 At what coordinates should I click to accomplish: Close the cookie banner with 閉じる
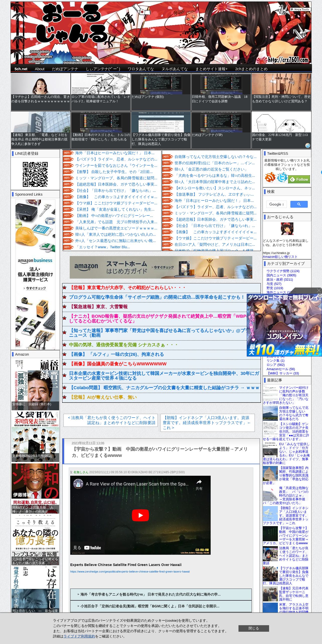[254, 628]
